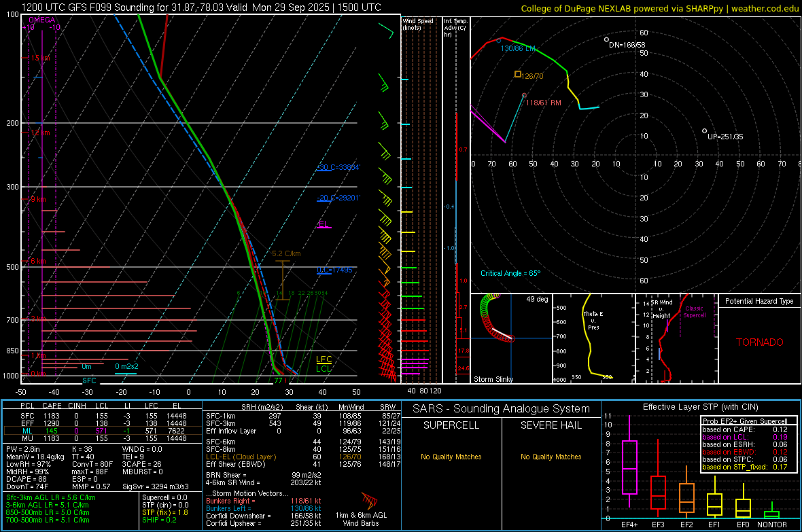Click the '49 deg' storm slinky value
The width and height of the screenshot is (802, 532).
pos(537,299)
